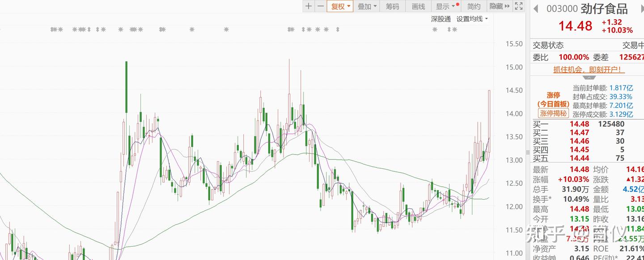Zoom out chart with minus button
The image size is (644, 260).
coord(320,6)
